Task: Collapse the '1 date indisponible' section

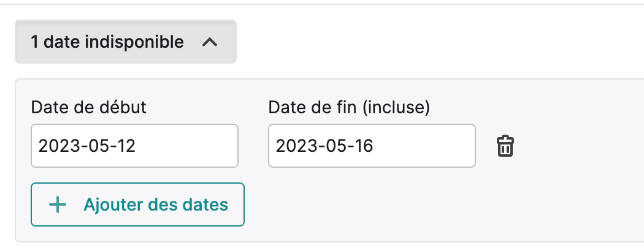Action: [126, 42]
